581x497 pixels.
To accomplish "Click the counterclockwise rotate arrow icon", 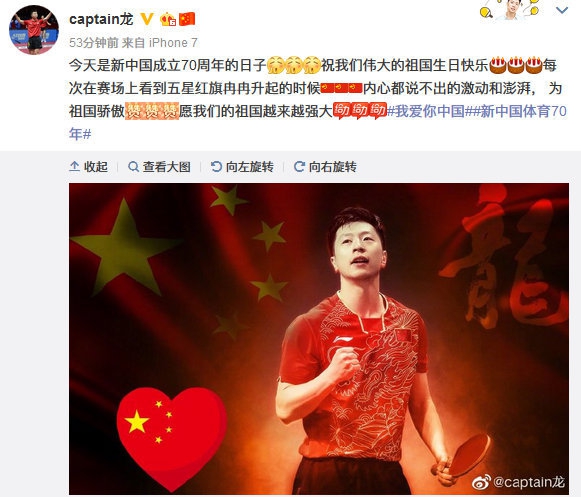I will coord(216,167).
